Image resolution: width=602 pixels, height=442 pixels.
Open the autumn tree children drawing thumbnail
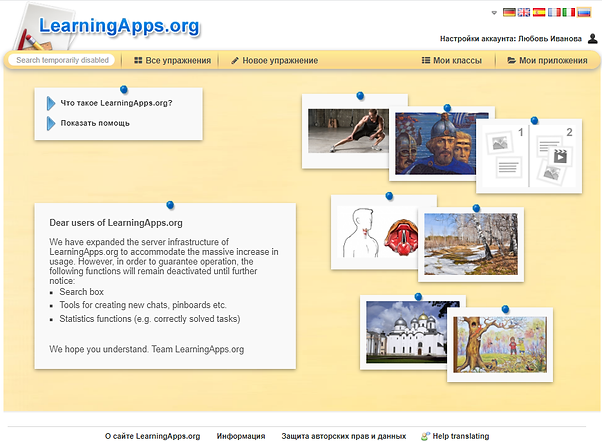point(500,344)
